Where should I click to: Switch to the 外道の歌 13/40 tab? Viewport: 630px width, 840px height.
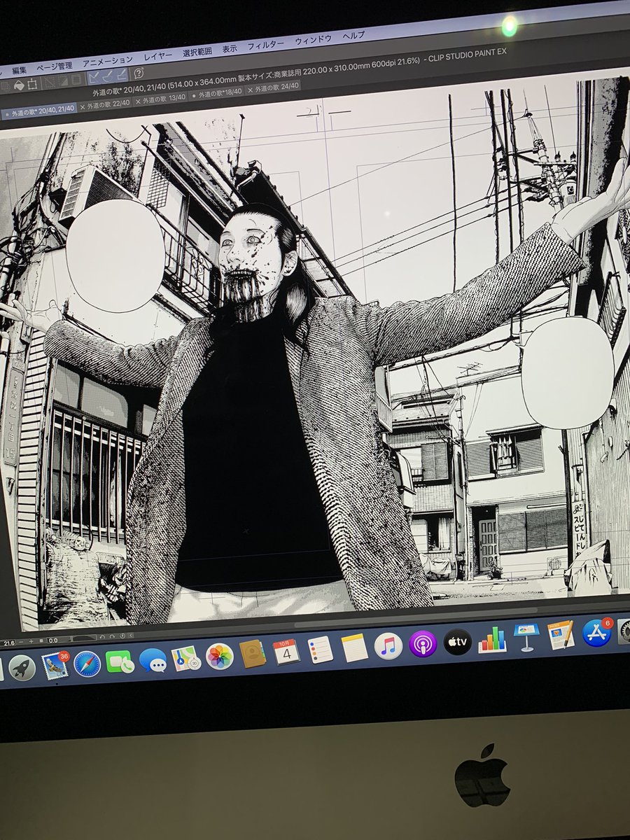pos(162,99)
